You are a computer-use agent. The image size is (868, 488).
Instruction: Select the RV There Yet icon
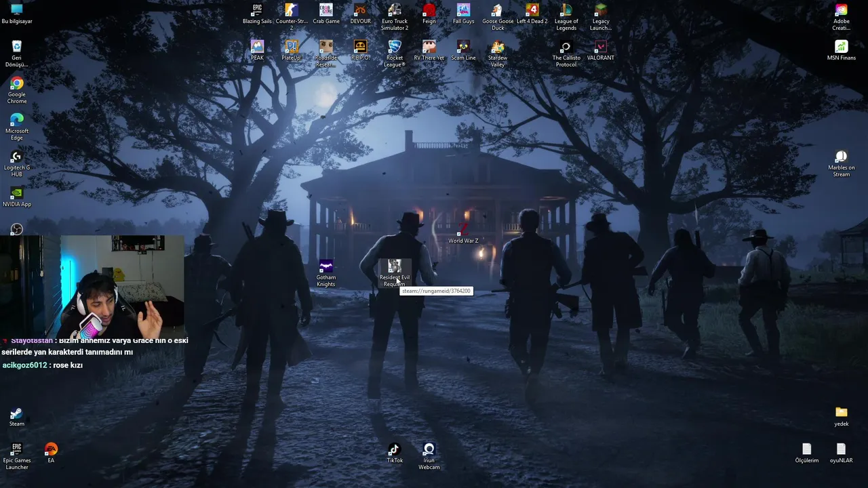click(429, 50)
